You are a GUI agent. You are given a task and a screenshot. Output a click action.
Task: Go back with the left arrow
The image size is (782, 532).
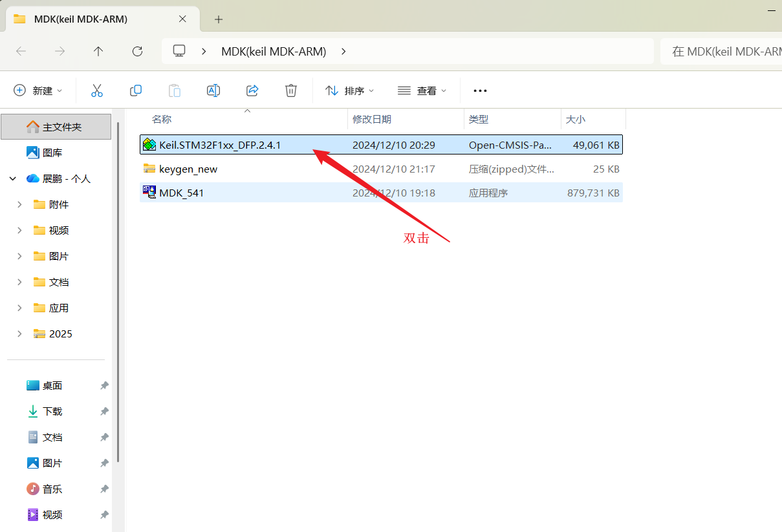21,51
